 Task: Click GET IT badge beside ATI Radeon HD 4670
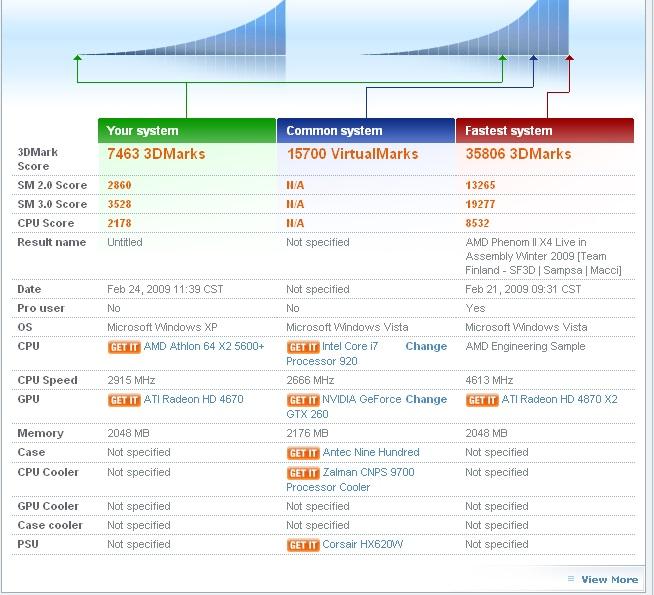coord(124,400)
